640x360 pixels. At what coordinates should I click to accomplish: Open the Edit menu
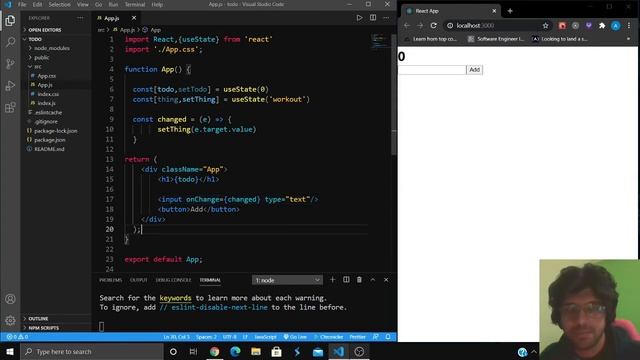click(37, 4)
